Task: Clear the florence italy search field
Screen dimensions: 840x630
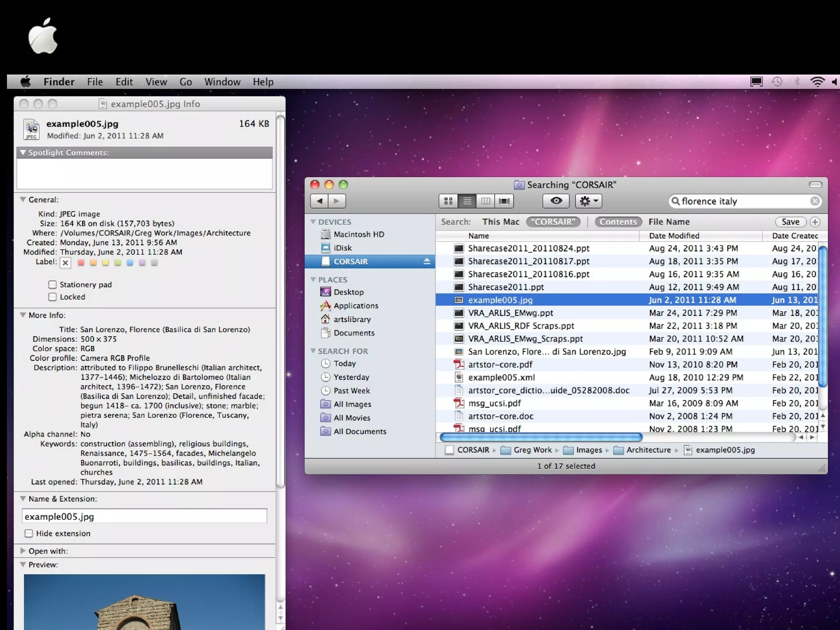Action: [815, 201]
